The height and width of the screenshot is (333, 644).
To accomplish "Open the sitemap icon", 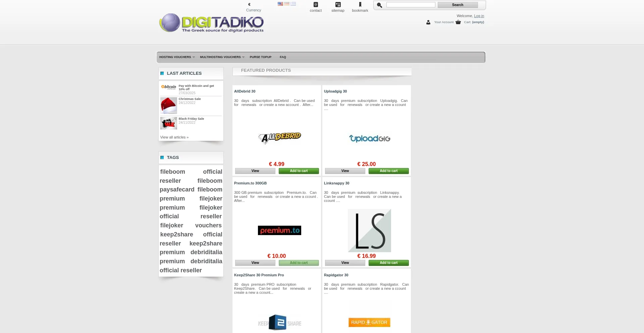I will tap(338, 5).
